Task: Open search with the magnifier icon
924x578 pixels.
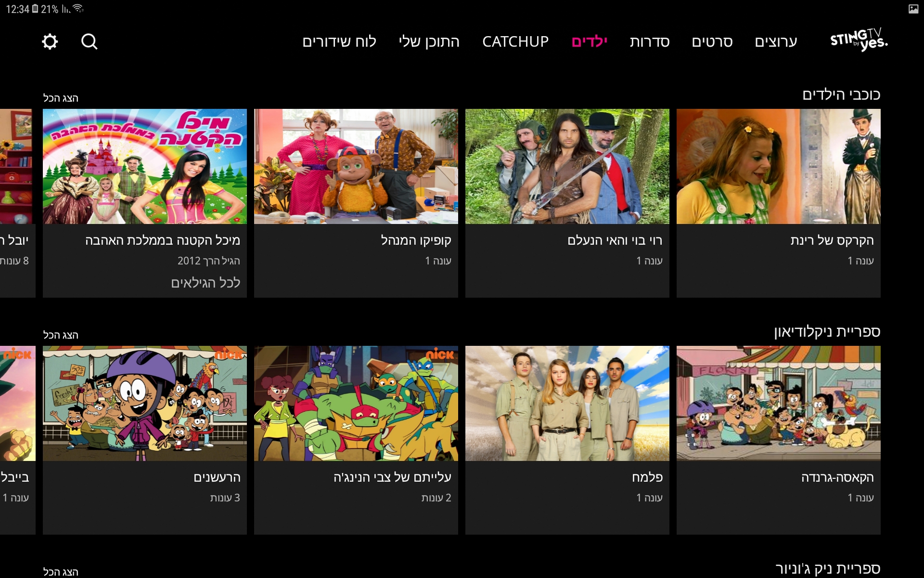Action: [90, 41]
